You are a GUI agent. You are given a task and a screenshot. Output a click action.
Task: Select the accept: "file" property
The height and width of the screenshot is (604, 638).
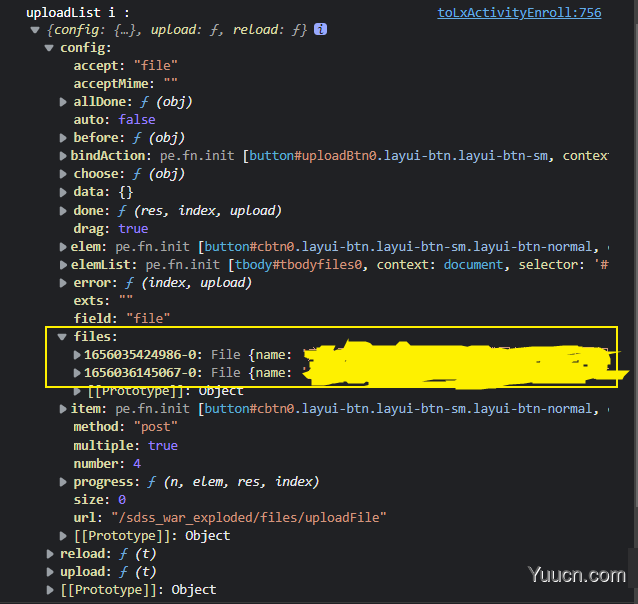point(125,66)
